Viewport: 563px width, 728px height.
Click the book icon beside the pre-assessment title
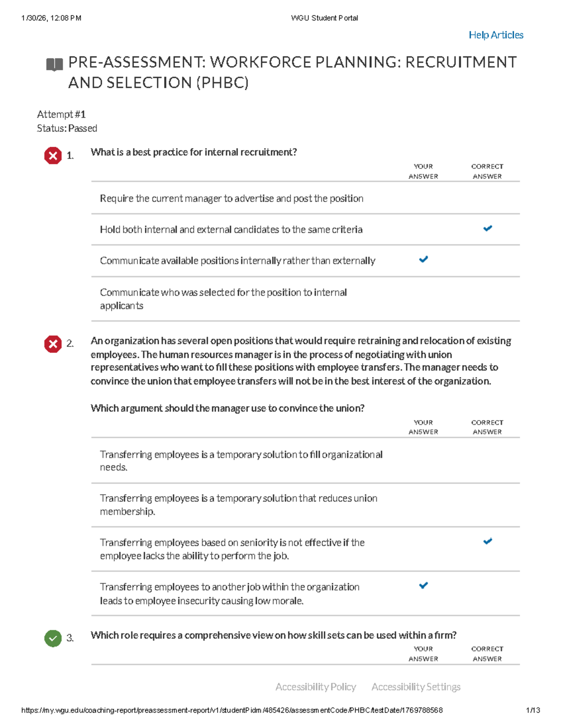tap(54, 64)
